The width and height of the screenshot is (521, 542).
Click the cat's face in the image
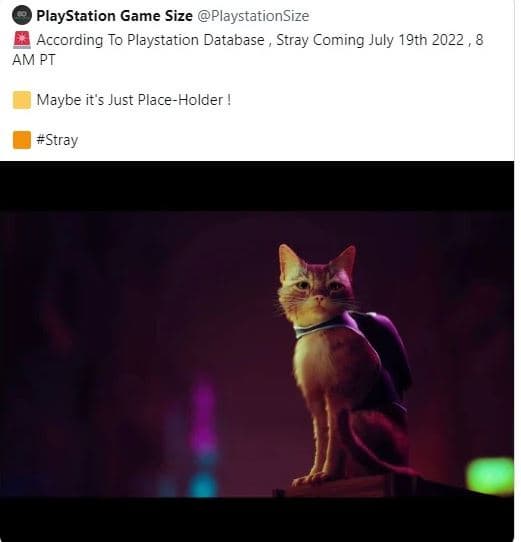point(316,285)
